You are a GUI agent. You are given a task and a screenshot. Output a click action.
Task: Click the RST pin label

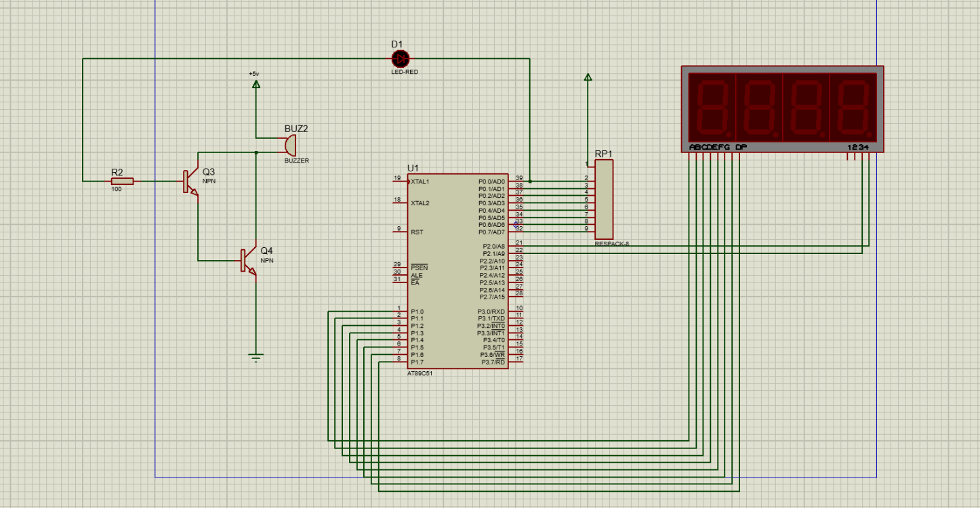click(417, 232)
